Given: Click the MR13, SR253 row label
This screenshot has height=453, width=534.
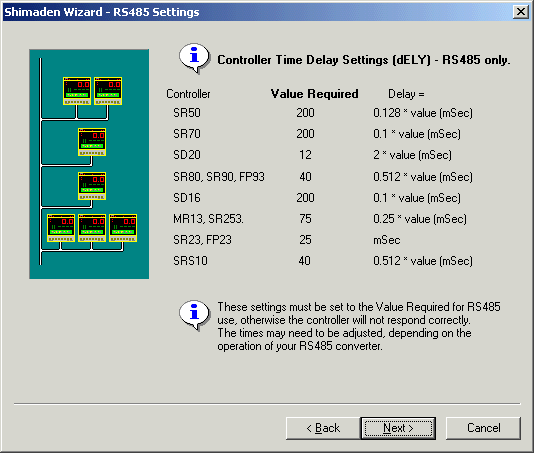Looking at the screenshot, I should pyautogui.click(x=208, y=219).
